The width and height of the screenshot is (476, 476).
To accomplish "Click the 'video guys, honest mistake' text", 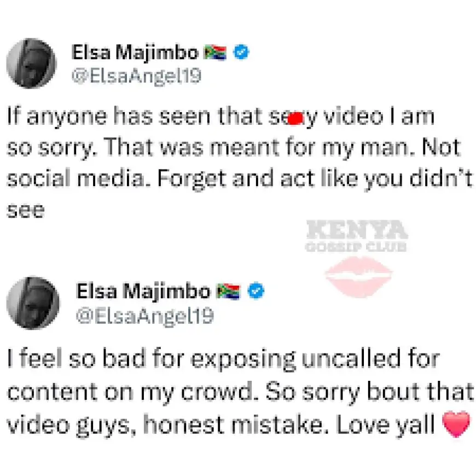I will click(x=168, y=425).
